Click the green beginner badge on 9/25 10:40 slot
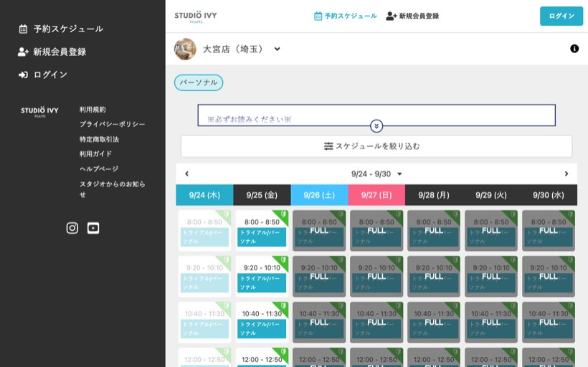The image size is (588, 367). 283,307
